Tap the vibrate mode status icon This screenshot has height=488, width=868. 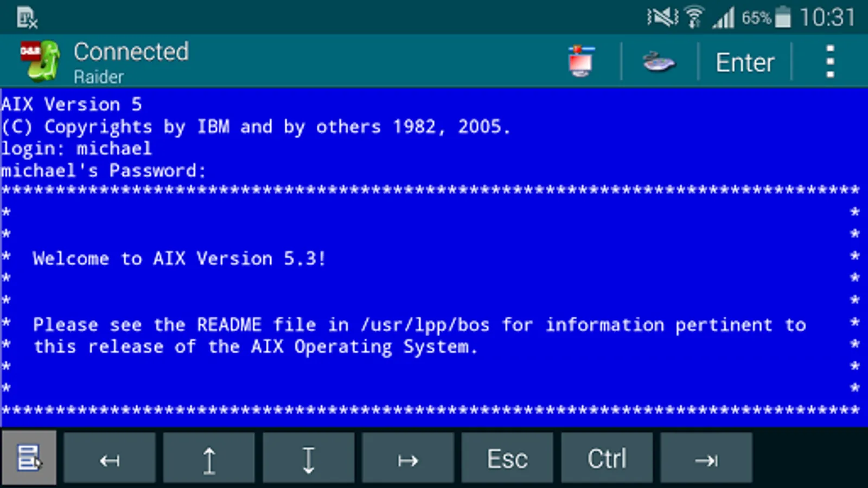(x=662, y=17)
